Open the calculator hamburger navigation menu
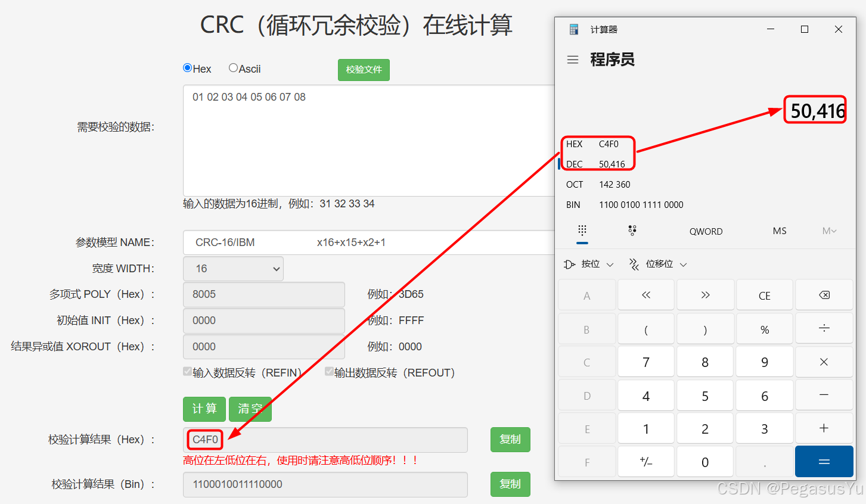 573,60
